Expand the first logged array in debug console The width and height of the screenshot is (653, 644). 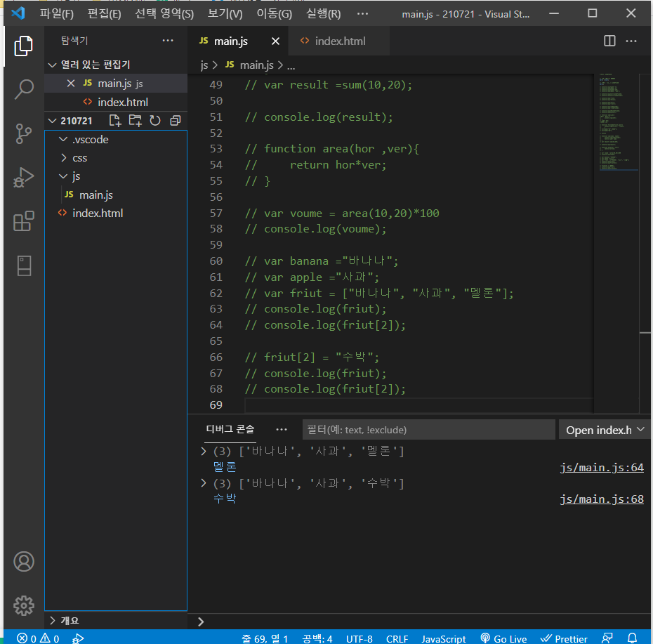pos(203,451)
